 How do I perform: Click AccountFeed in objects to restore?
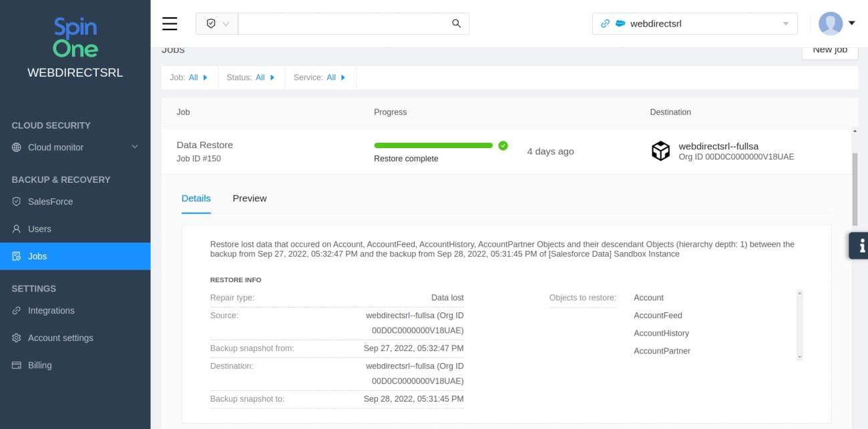658,316
